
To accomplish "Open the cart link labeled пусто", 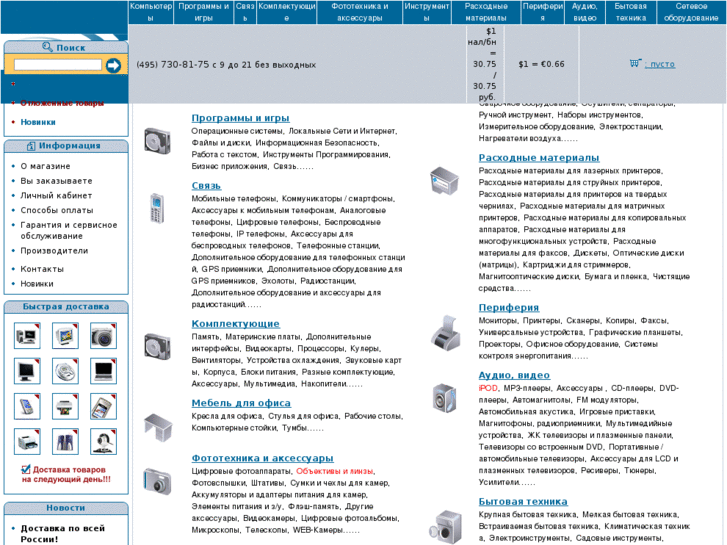I will tap(660, 64).
